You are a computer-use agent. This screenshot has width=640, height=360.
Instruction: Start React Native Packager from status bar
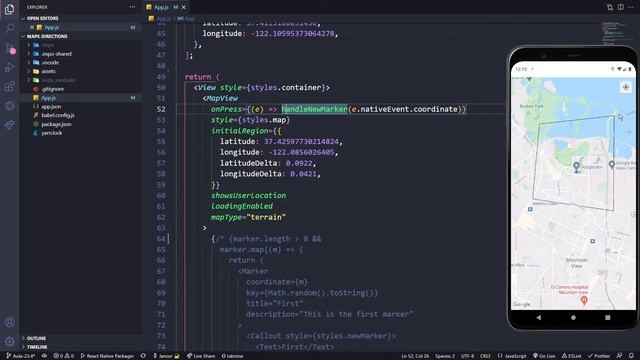[x=107, y=356]
